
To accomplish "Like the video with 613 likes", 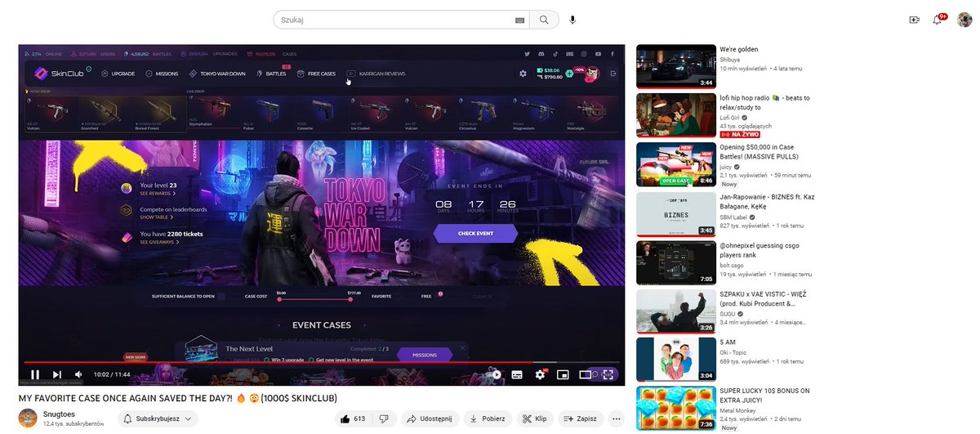I will (353, 418).
